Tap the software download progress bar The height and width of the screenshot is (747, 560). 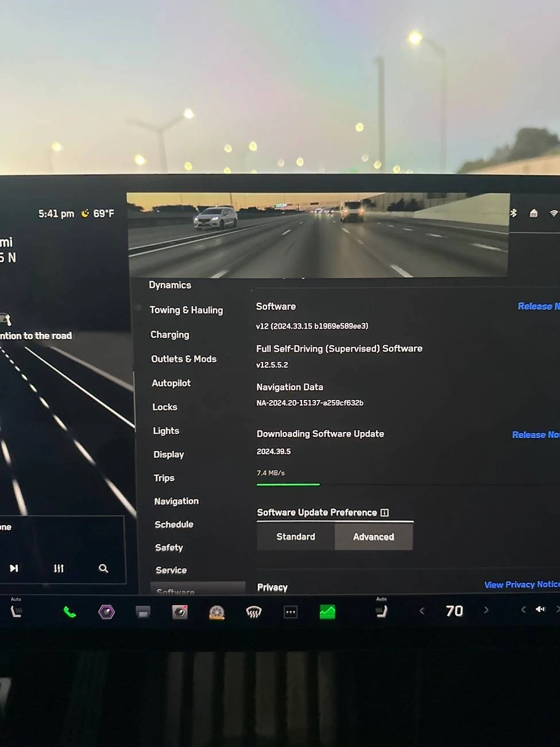[408, 484]
